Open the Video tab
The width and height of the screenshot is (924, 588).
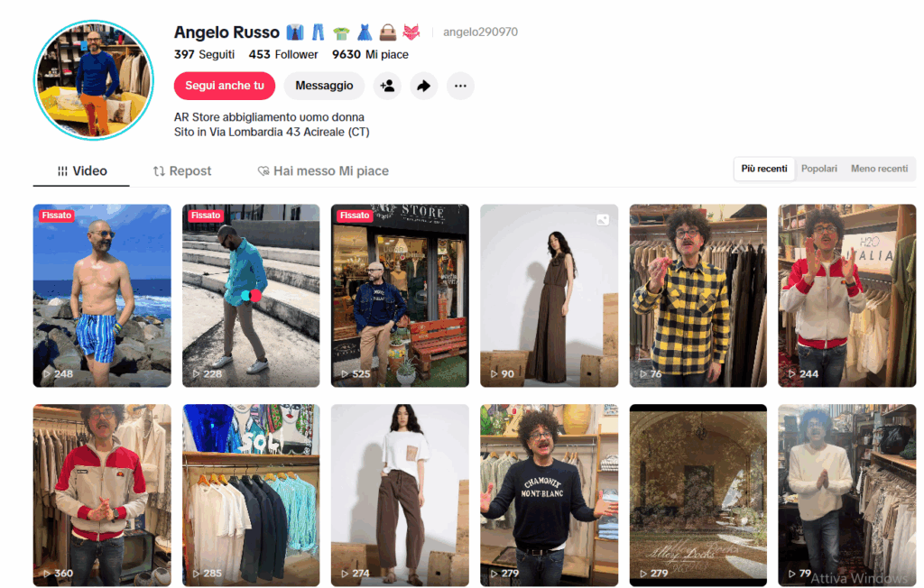[81, 170]
